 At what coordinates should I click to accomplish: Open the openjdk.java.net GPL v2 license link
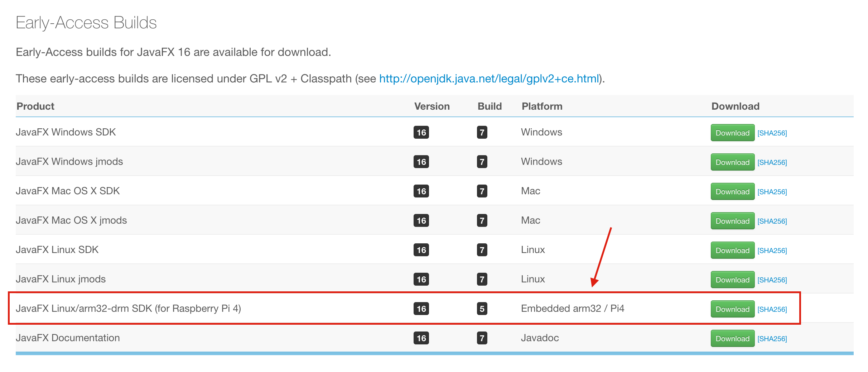pyautogui.click(x=489, y=78)
